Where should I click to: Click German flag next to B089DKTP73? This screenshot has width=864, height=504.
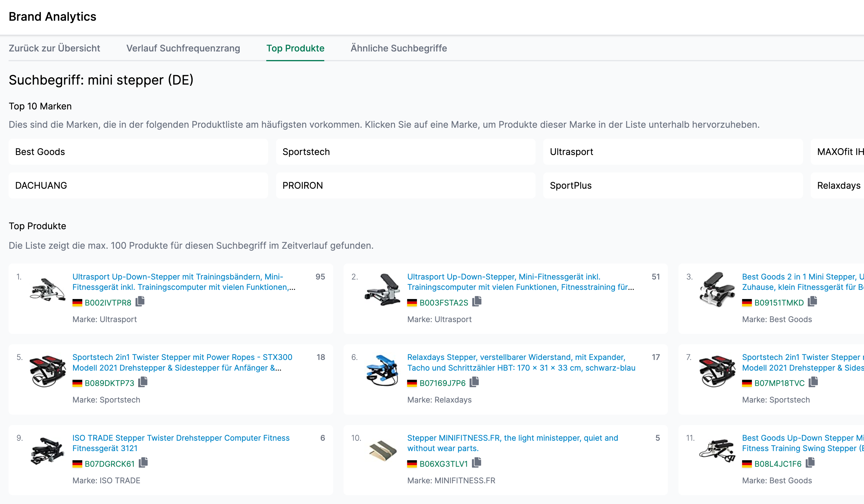pyautogui.click(x=77, y=383)
